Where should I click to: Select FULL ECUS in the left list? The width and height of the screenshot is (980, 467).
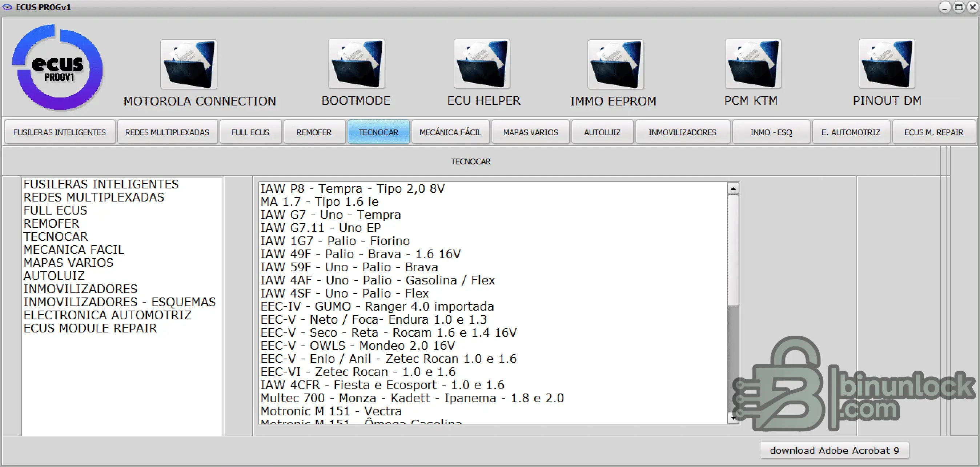click(55, 211)
